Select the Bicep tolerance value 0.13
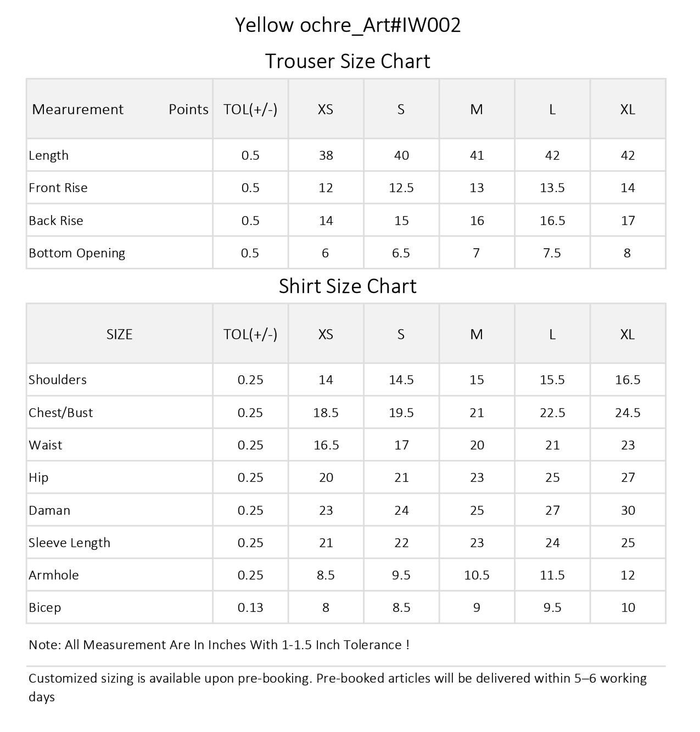 pos(250,607)
